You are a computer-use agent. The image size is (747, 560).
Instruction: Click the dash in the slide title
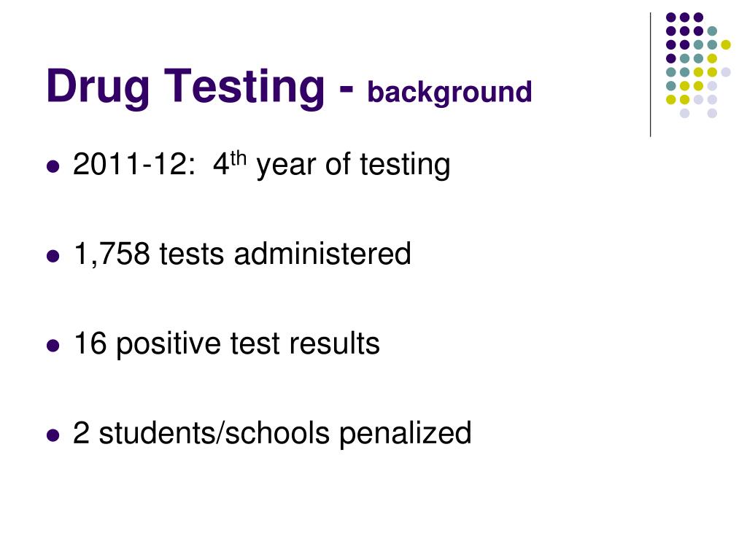coord(347,90)
